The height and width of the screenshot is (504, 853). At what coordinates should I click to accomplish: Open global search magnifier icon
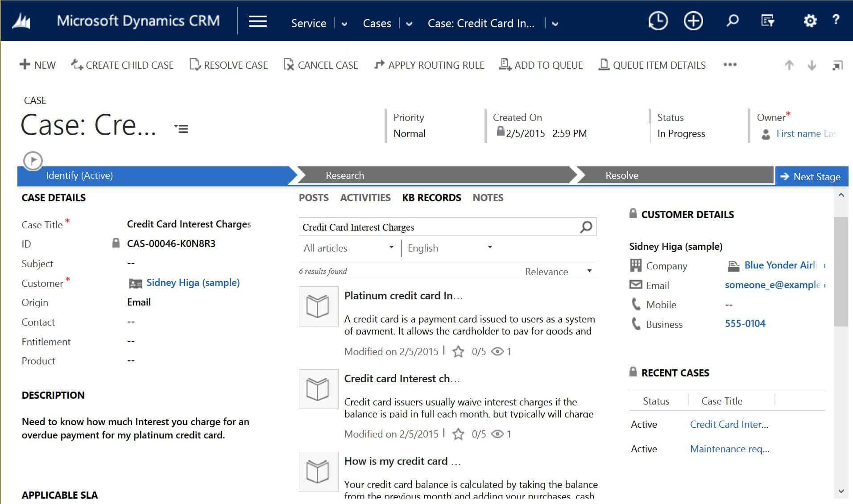coord(732,21)
